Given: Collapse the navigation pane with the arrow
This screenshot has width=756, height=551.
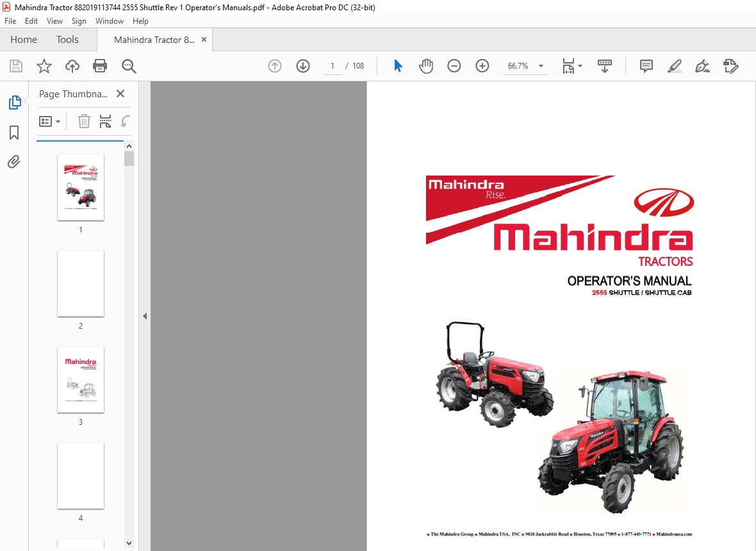Looking at the screenshot, I should point(145,317).
